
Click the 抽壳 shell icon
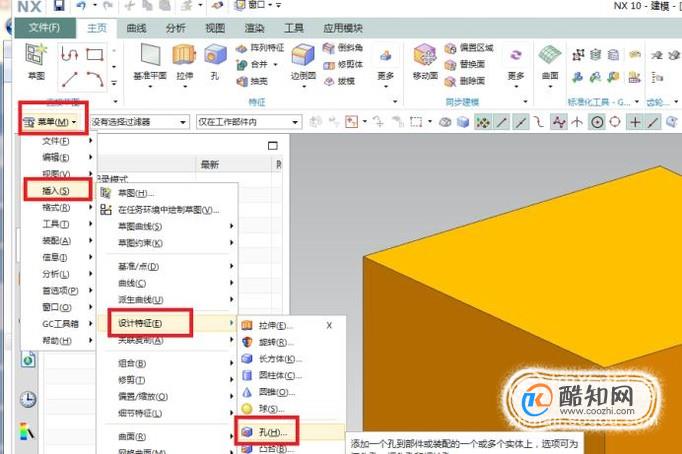242,81
